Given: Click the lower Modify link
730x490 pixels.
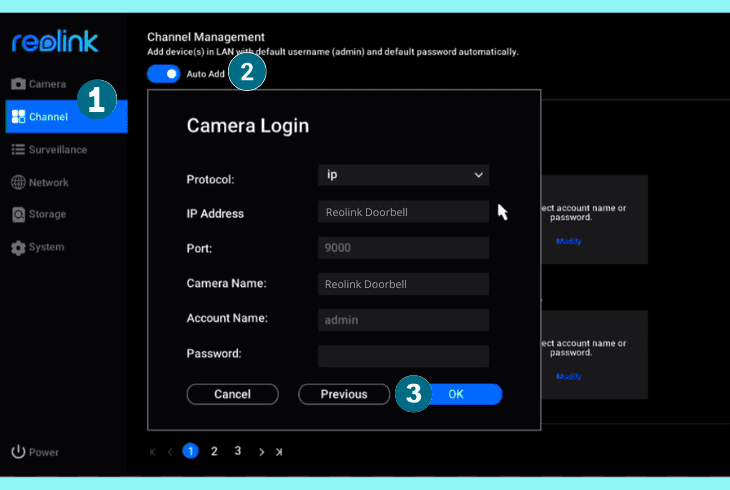Looking at the screenshot, I should (x=569, y=376).
